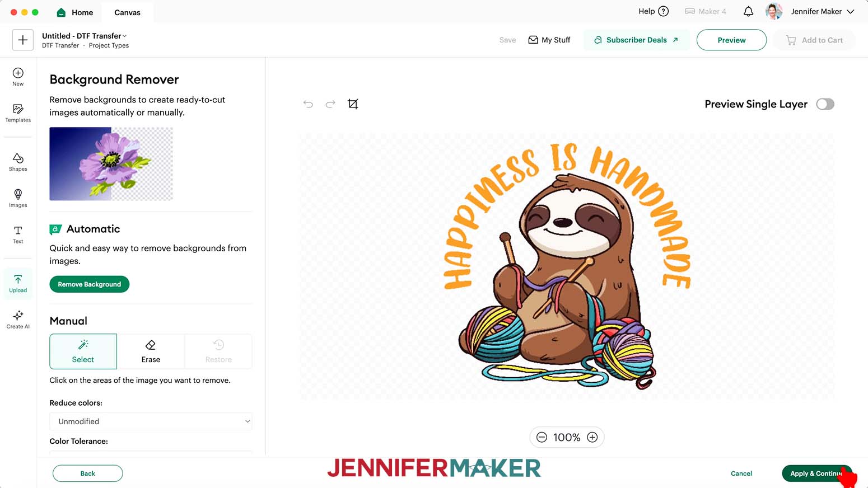Click the flower example thumbnail
The width and height of the screenshot is (868, 488).
[x=111, y=164]
